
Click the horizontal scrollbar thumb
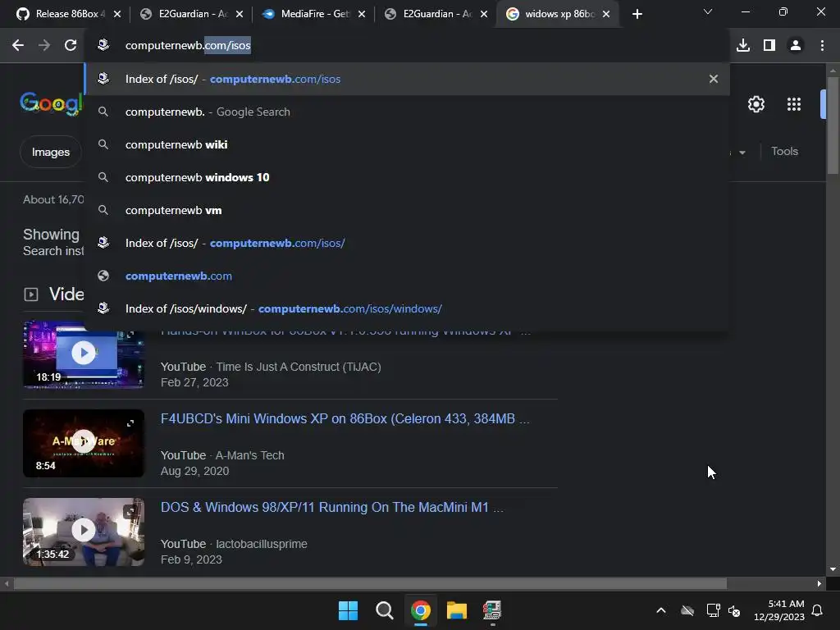tap(370, 583)
